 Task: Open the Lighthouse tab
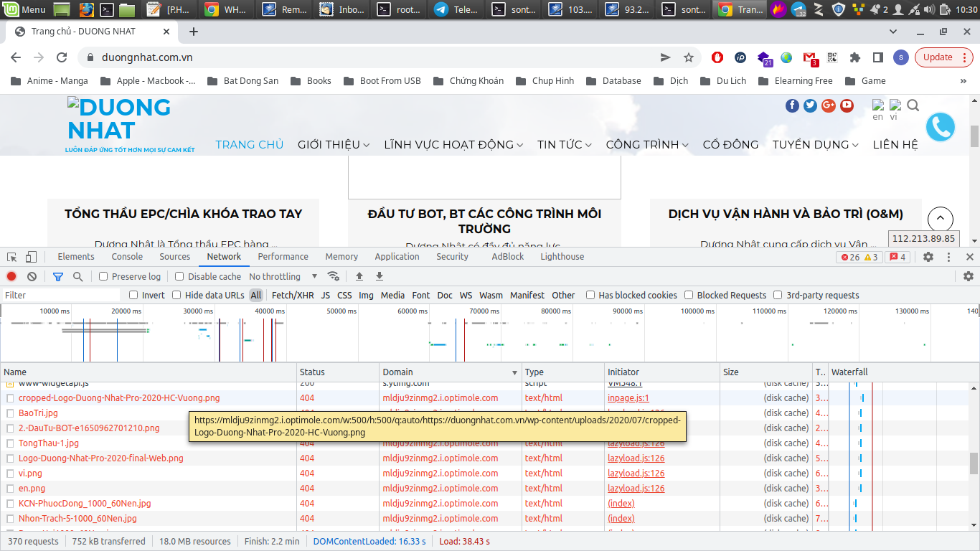pyautogui.click(x=562, y=257)
